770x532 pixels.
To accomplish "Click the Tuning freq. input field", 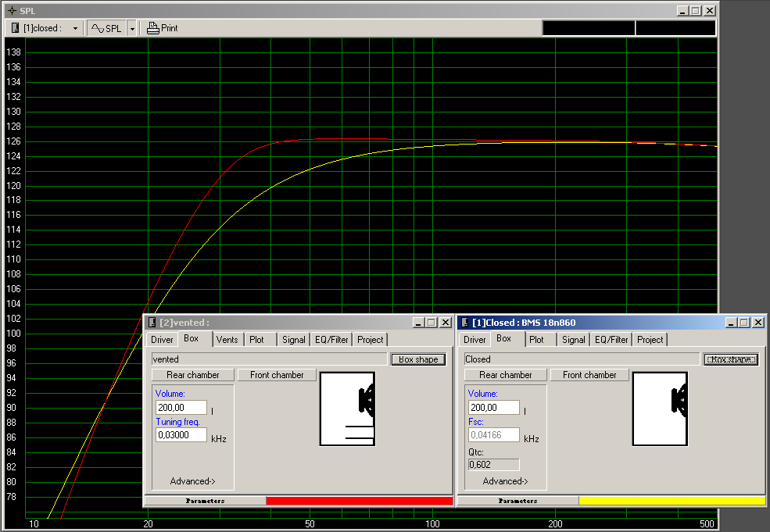I will tap(181, 435).
